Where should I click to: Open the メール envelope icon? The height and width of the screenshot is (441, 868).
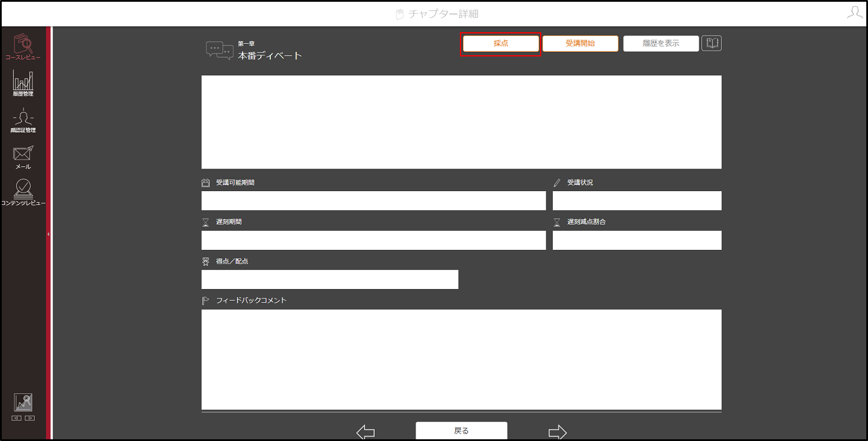pos(23,157)
